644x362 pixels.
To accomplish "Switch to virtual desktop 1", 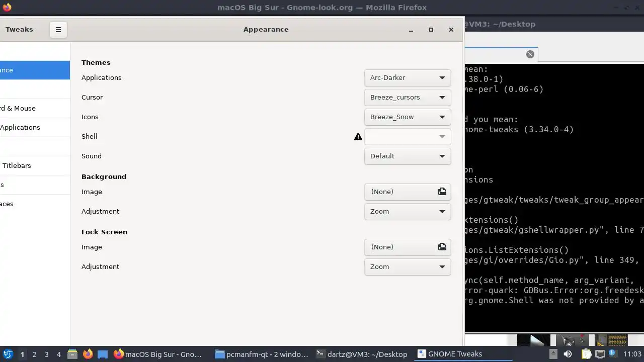I will pyautogui.click(x=22, y=354).
